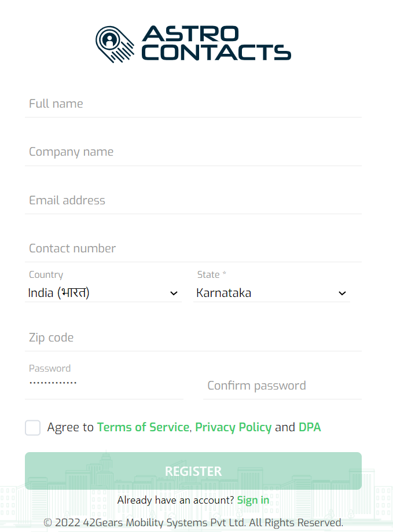
Task: Click the Astro Contacts comet logo icon
Action: point(115,44)
